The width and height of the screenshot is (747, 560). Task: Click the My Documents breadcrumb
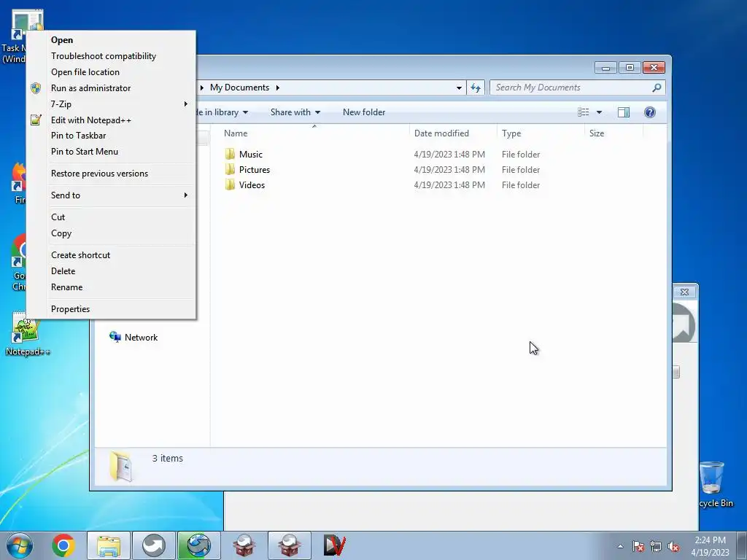click(x=239, y=87)
